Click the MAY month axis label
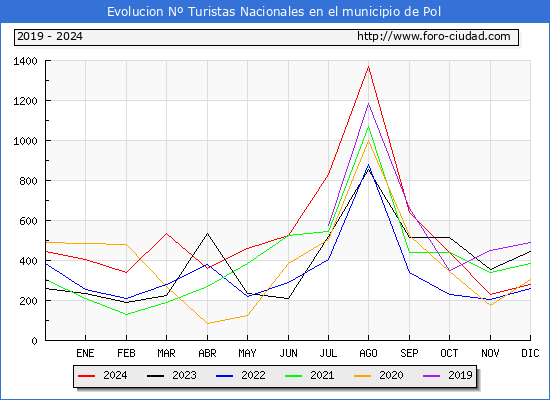 point(248,353)
